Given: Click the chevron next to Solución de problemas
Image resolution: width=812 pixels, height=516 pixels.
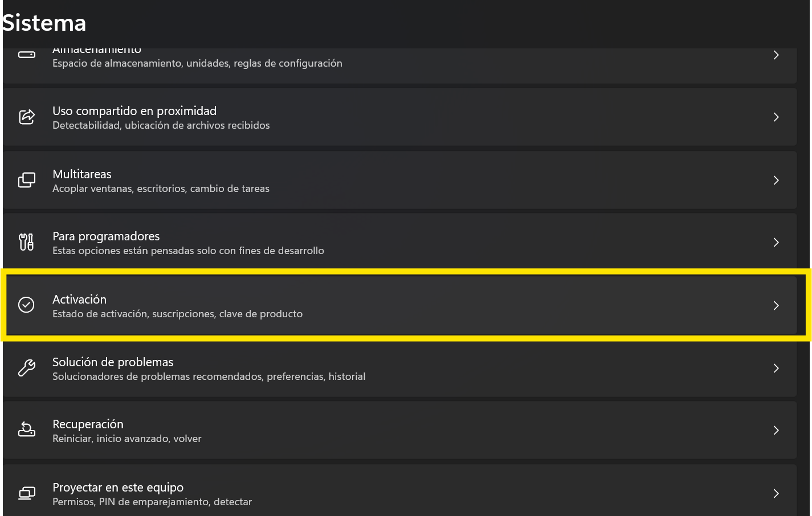Looking at the screenshot, I should [x=776, y=368].
